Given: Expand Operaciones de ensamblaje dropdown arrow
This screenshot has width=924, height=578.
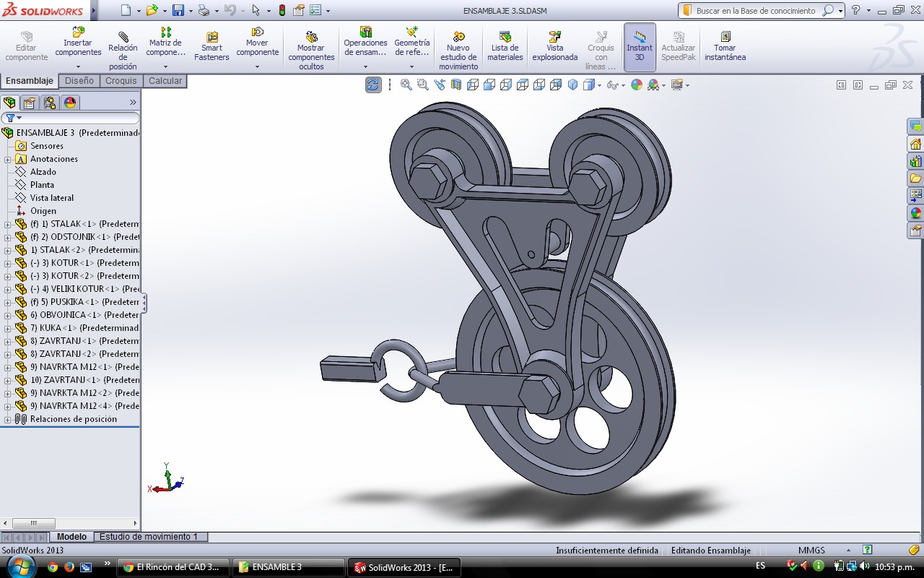Looking at the screenshot, I should click(365, 66).
